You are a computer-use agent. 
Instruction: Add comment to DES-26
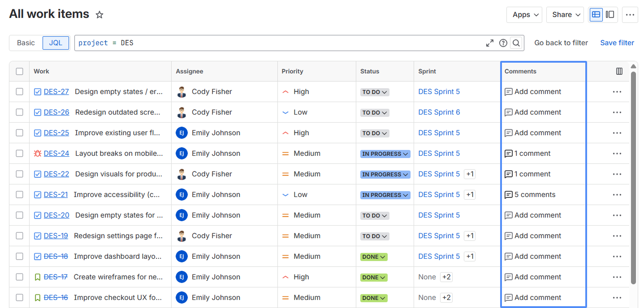click(x=533, y=112)
